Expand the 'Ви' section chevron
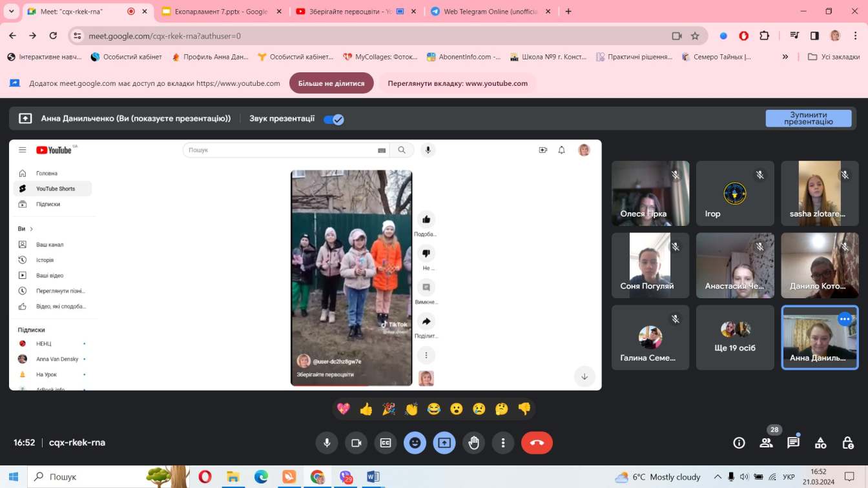The width and height of the screenshot is (868, 488). [31, 229]
